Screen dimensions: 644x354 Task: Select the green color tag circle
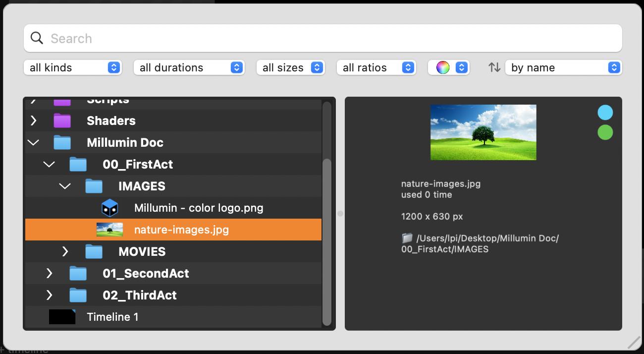605,132
